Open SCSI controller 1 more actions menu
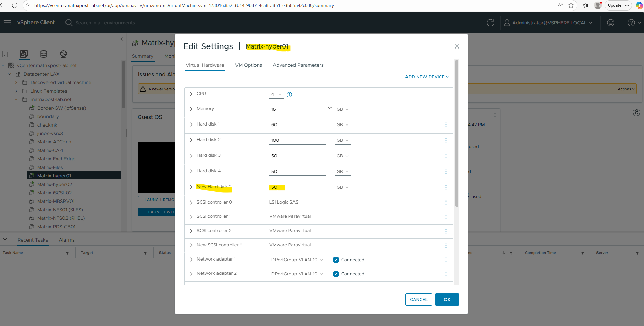The height and width of the screenshot is (326, 644). click(x=446, y=217)
